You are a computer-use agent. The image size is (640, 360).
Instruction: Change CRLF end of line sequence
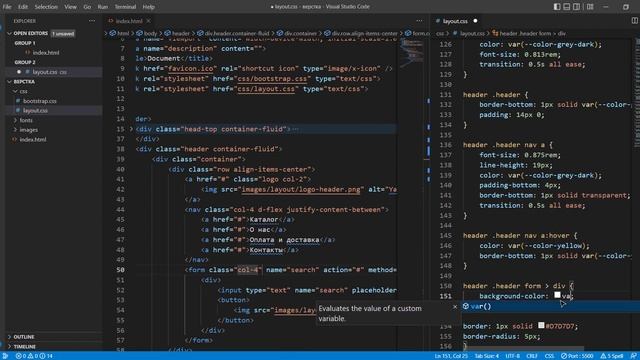pyautogui.click(x=532, y=356)
